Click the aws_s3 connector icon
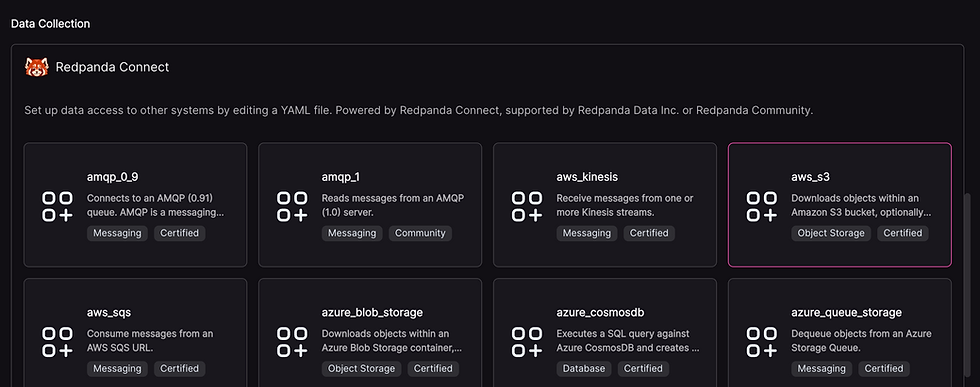 pyautogui.click(x=762, y=207)
